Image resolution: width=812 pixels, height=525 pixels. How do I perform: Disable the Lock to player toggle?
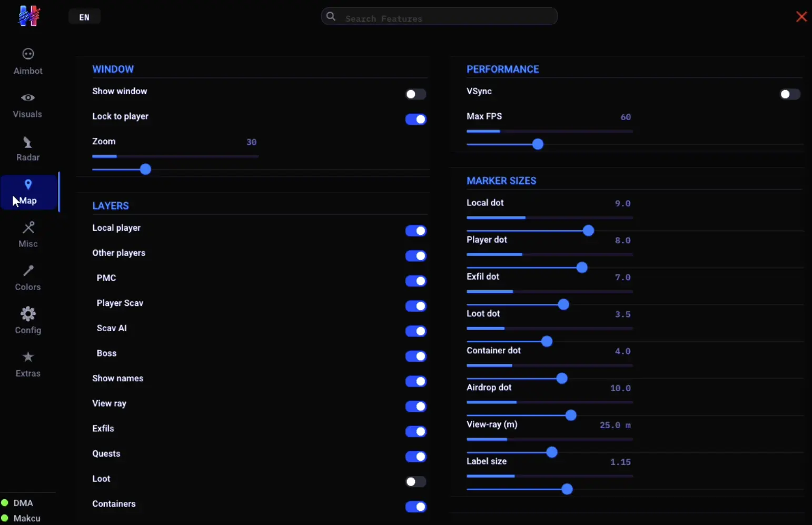point(415,120)
